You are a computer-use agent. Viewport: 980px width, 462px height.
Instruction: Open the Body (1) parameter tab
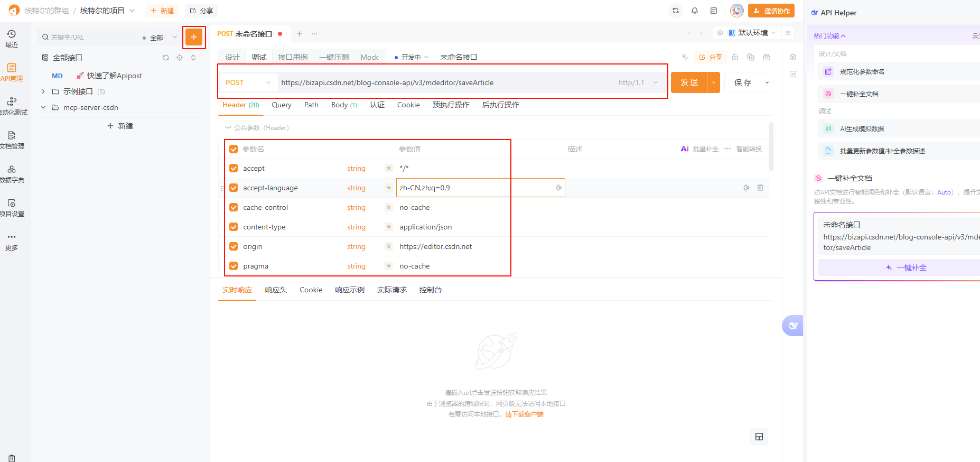344,105
